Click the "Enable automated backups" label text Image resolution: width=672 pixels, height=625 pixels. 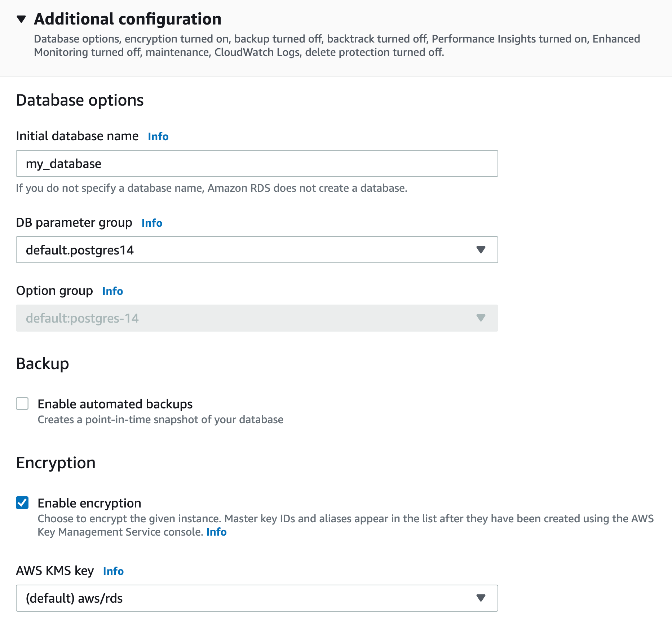(x=115, y=404)
